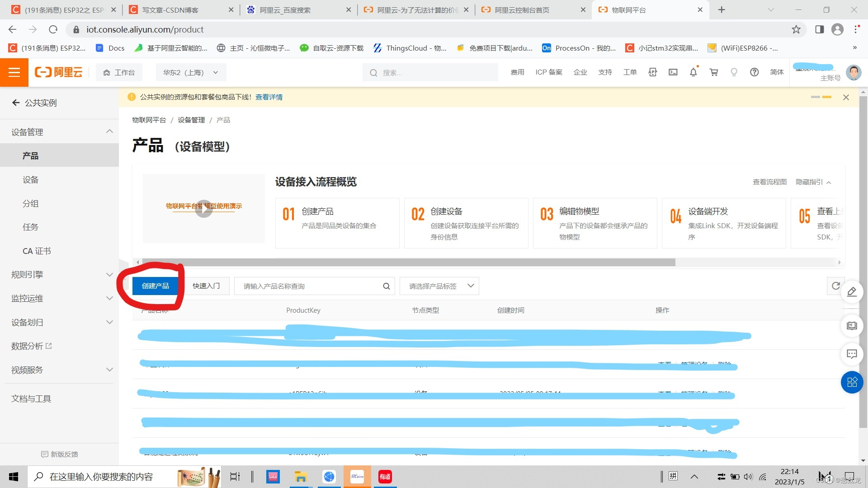Select 设备 in the left sidebar
Image resolution: width=868 pixels, height=488 pixels.
pyautogui.click(x=30, y=179)
